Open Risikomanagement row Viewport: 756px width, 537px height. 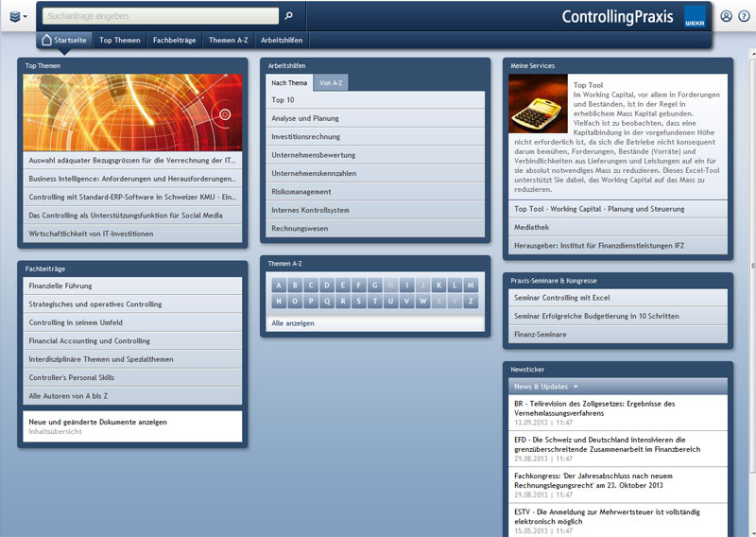375,192
